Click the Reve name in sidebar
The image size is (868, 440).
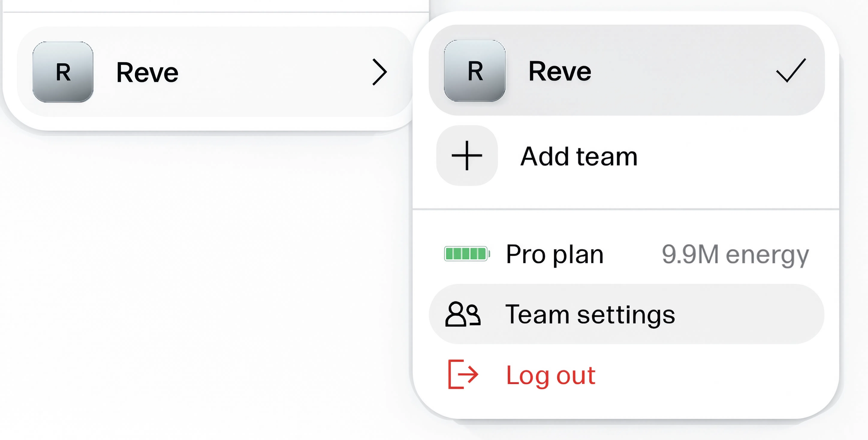(147, 73)
